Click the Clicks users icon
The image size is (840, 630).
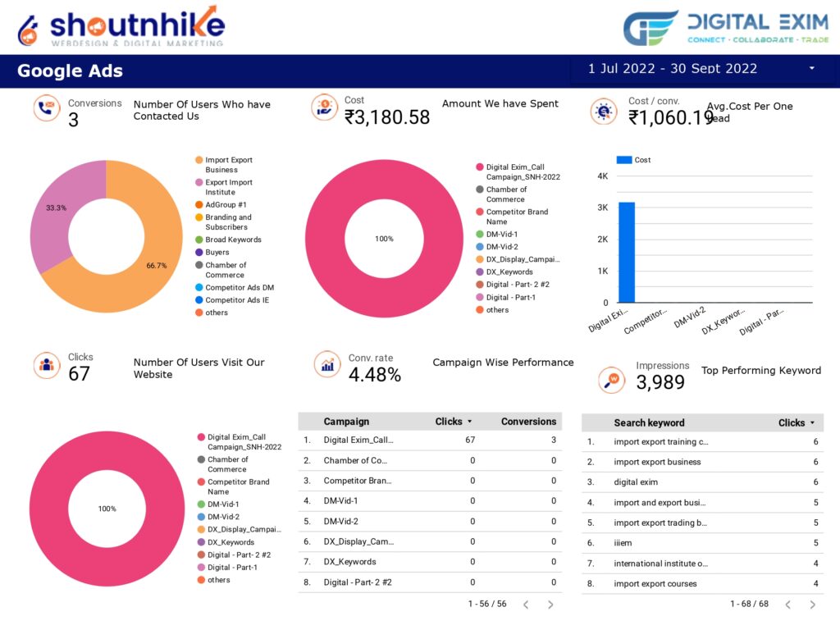pos(47,365)
